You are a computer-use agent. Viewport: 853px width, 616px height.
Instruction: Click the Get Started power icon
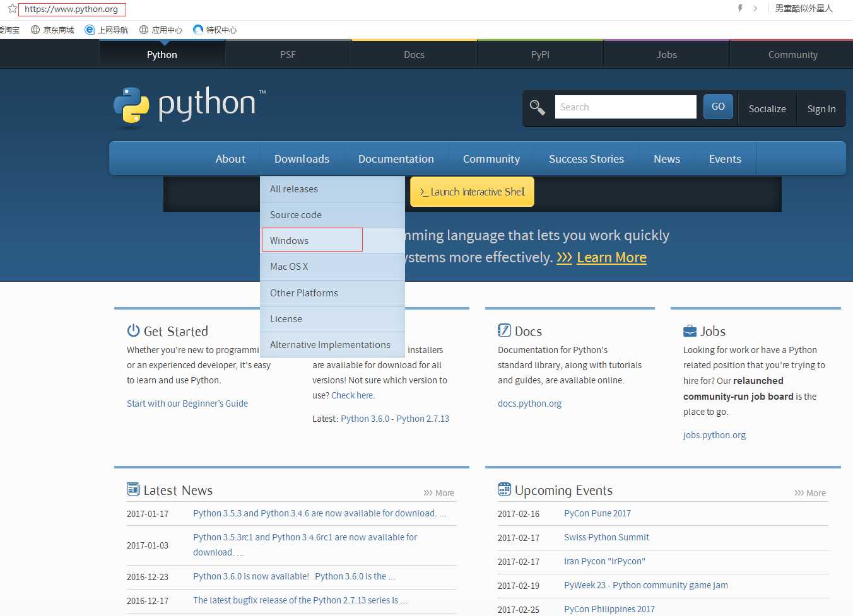point(133,330)
